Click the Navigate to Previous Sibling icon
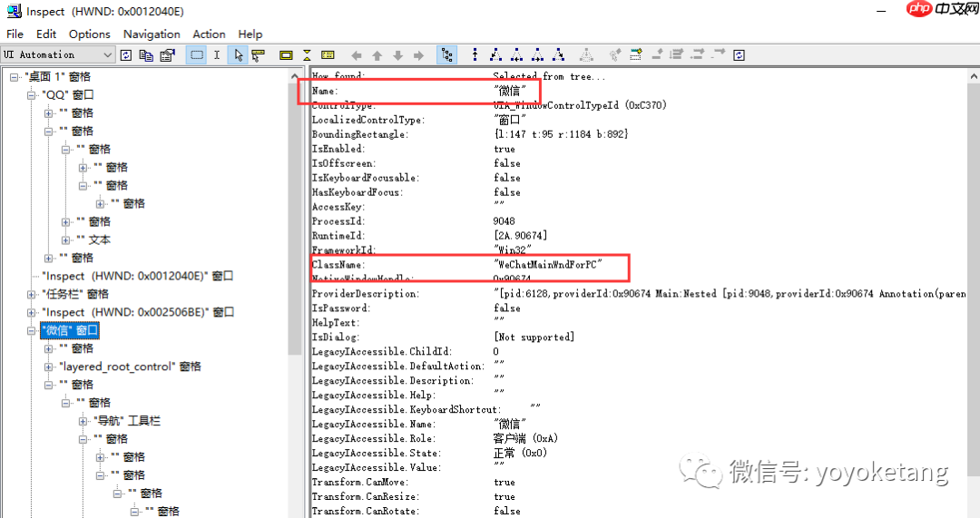 pyautogui.click(x=517, y=55)
